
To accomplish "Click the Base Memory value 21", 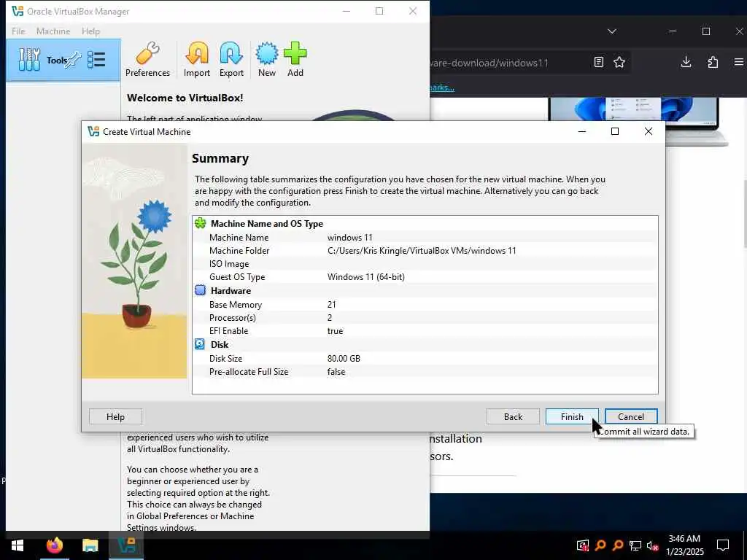I will click(332, 304).
